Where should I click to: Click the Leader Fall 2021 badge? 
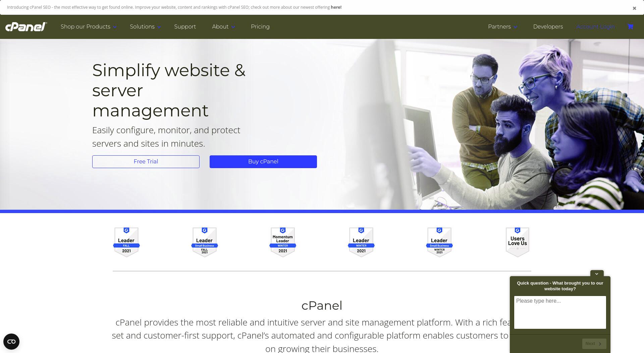tap(126, 242)
